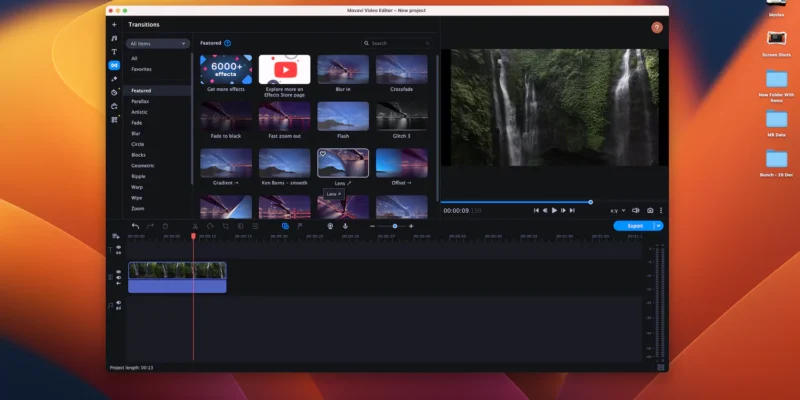Viewport: 800px width, 400px height.
Task: Zoom in timeline with plus icon
Action: [411, 226]
